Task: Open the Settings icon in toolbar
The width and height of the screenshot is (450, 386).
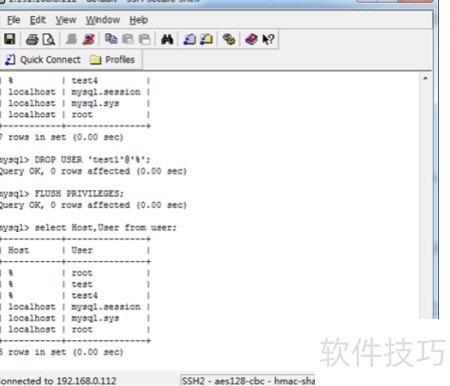Action: pos(229,39)
